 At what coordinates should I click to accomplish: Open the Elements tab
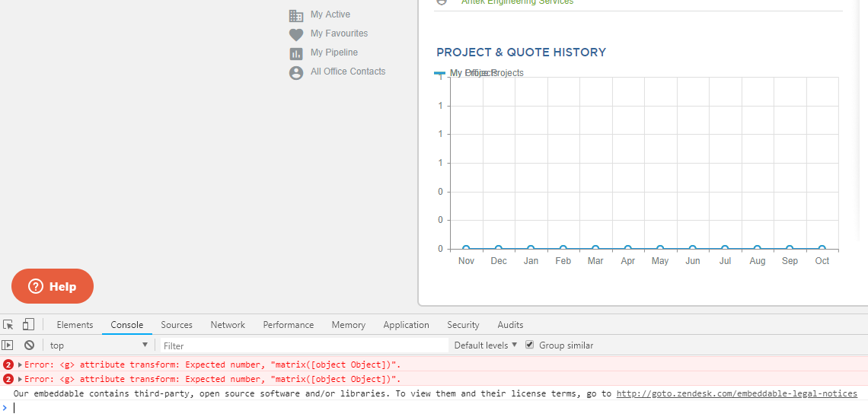tap(75, 325)
